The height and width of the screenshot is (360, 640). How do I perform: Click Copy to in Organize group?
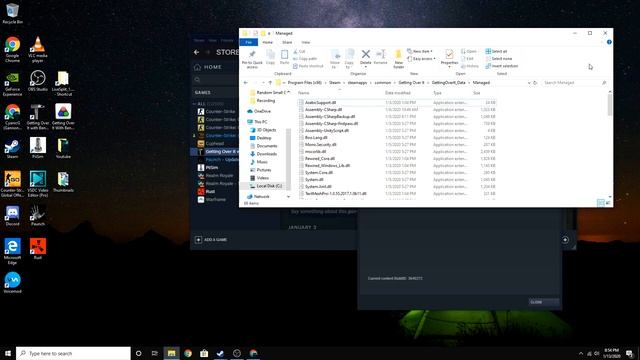point(349,59)
